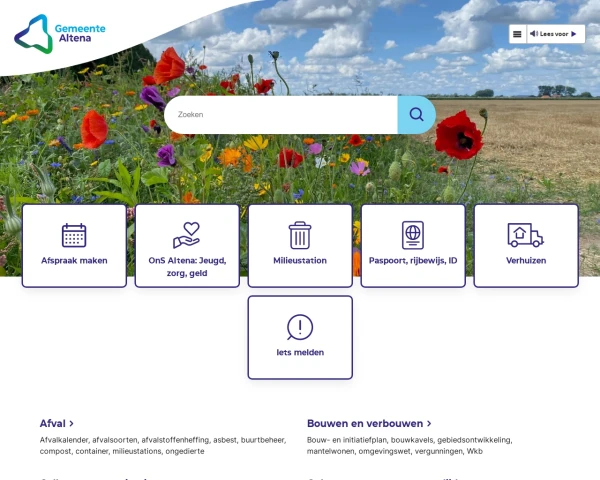
Task: Focus the Zoeken search field
Action: point(281,114)
